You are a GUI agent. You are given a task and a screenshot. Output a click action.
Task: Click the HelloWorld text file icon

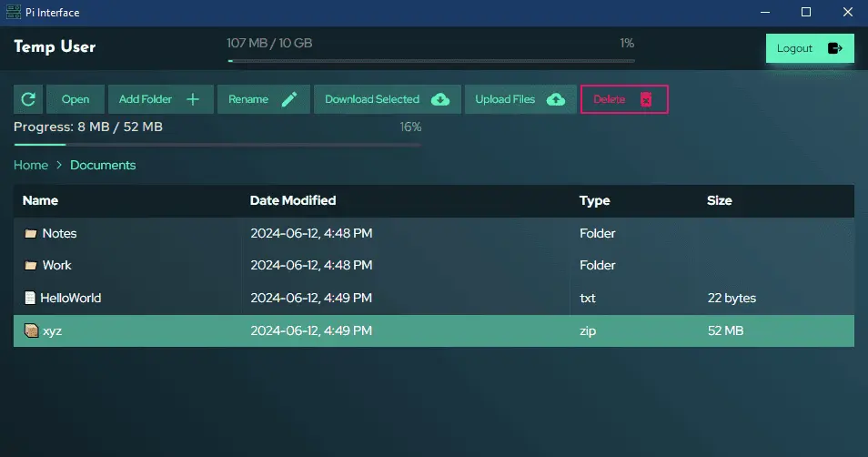click(30, 298)
